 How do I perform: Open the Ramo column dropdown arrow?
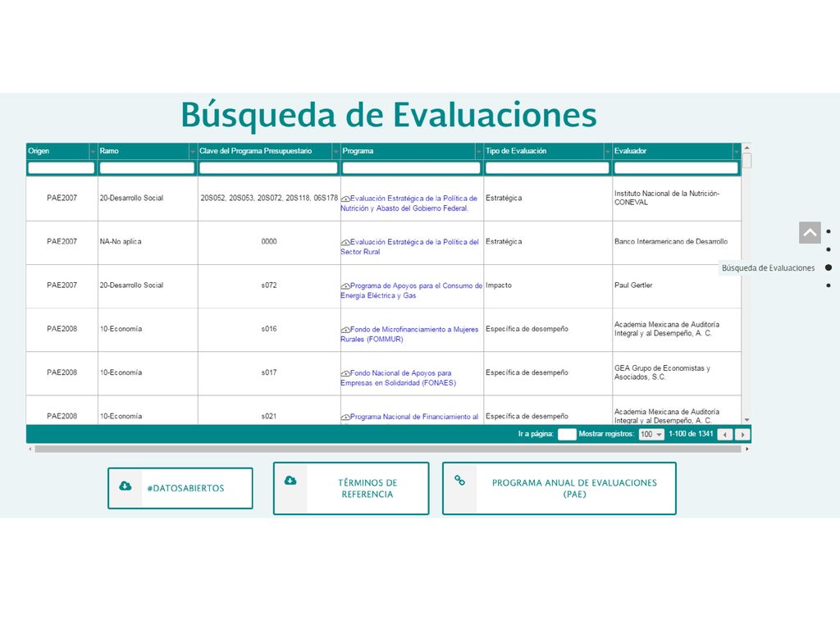[193, 152]
